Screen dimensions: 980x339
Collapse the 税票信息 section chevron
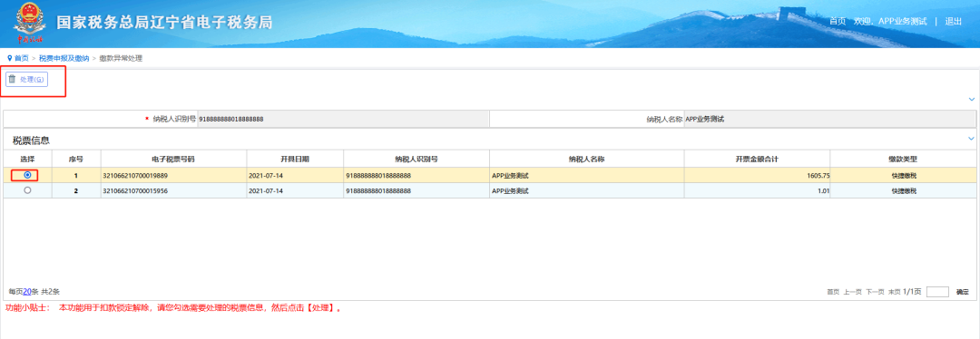point(971,139)
